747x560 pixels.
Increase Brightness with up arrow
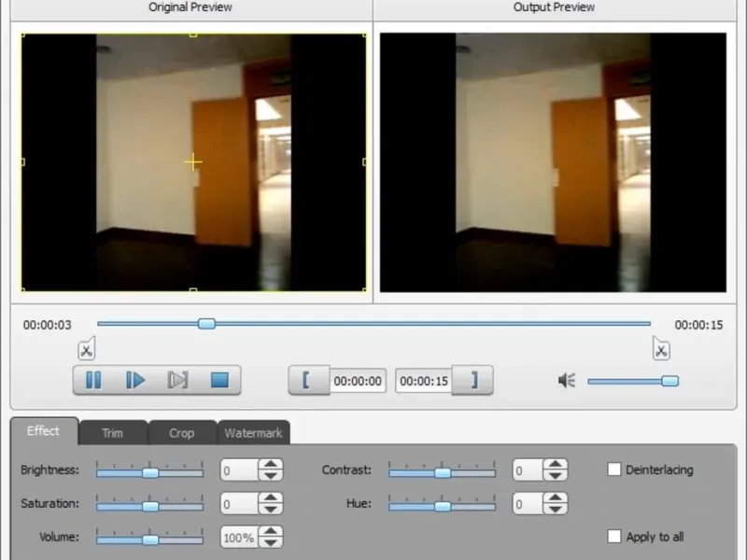pyautogui.click(x=271, y=464)
